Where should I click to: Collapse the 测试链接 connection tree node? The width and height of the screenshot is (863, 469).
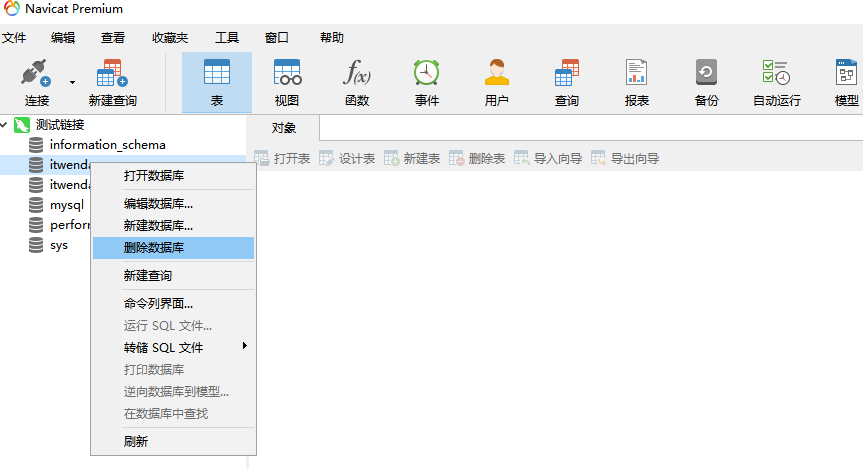pos(5,125)
